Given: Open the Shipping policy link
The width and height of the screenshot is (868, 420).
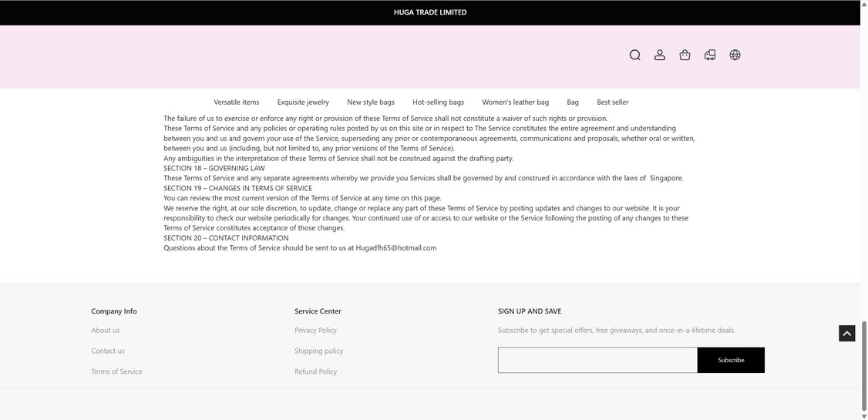Looking at the screenshot, I should point(318,351).
